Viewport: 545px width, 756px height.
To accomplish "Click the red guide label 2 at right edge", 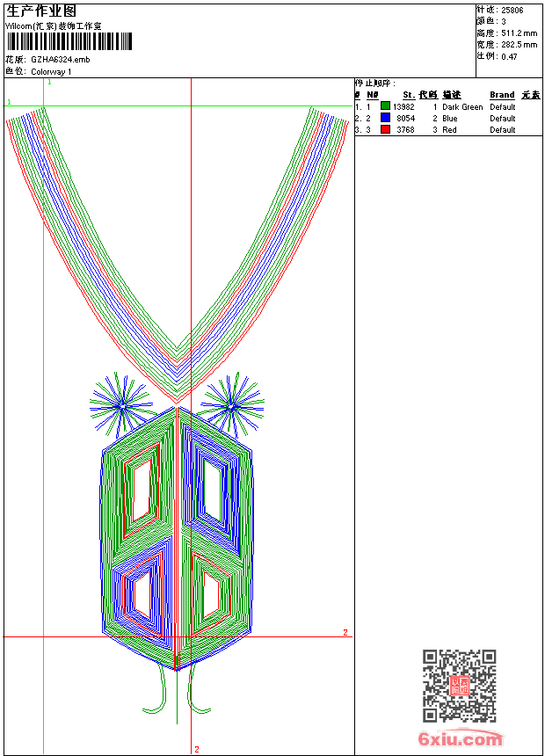I will point(345,632).
